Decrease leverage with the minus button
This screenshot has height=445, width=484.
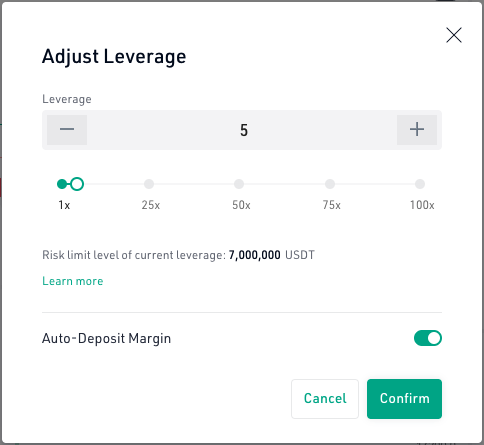coord(67,130)
